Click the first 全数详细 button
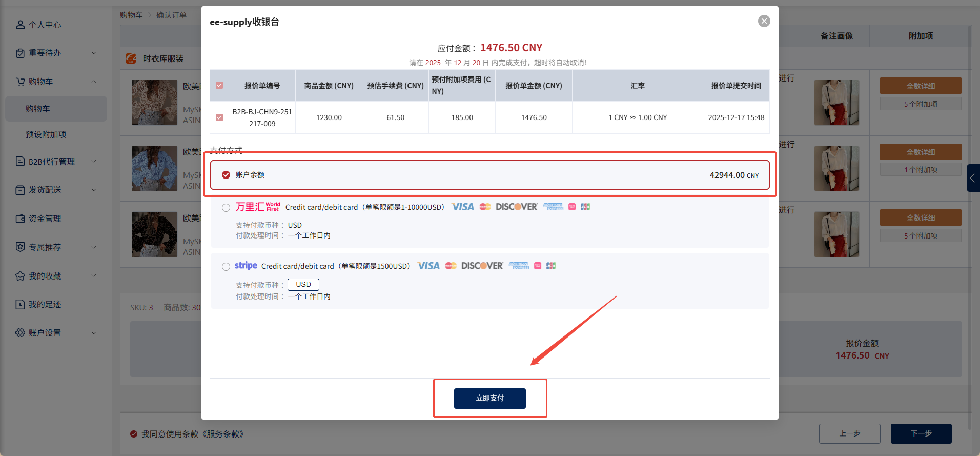Viewport: 980px width, 456px height. [x=921, y=86]
